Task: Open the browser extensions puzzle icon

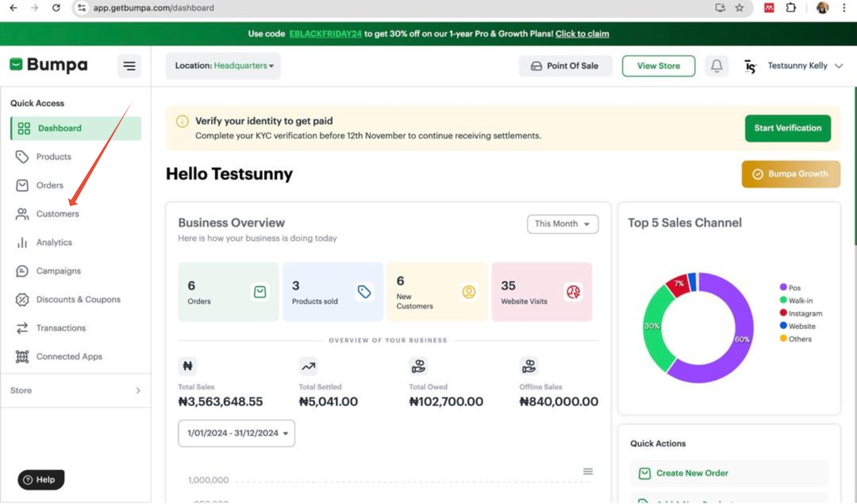Action: [791, 8]
